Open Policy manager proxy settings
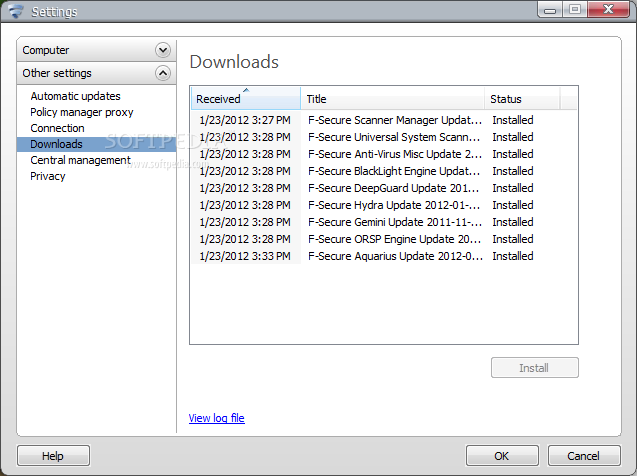This screenshot has width=637, height=476. [x=82, y=112]
